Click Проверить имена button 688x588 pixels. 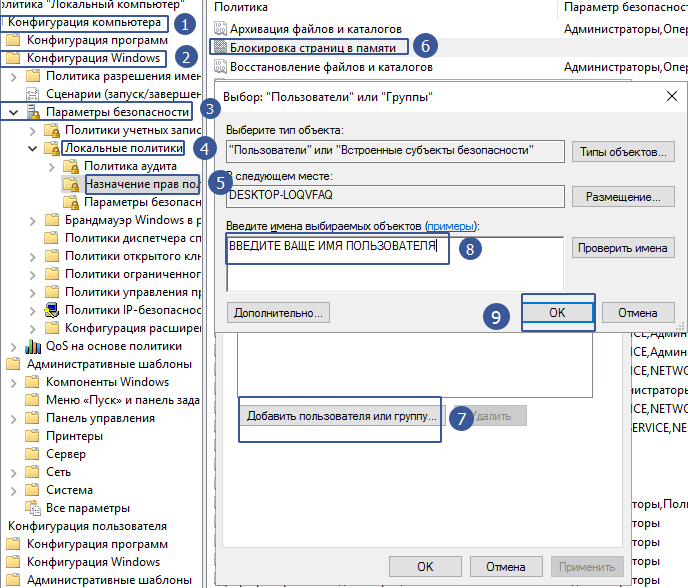(x=623, y=248)
